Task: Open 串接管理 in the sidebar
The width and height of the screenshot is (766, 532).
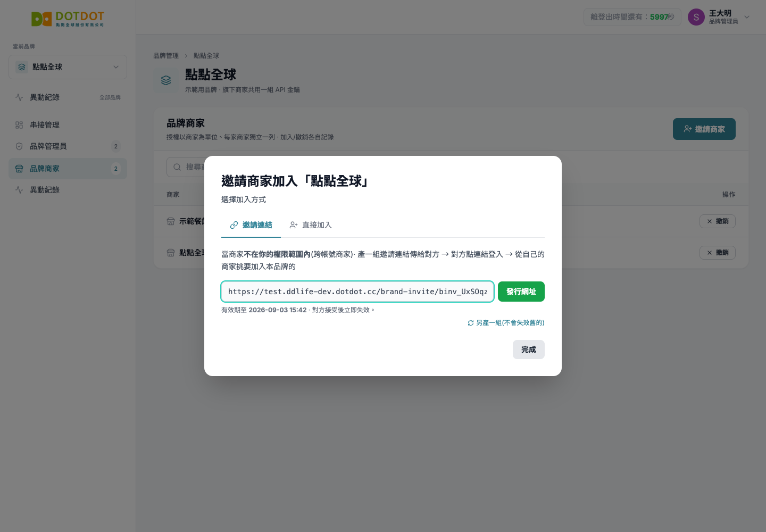Action: (x=68, y=125)
